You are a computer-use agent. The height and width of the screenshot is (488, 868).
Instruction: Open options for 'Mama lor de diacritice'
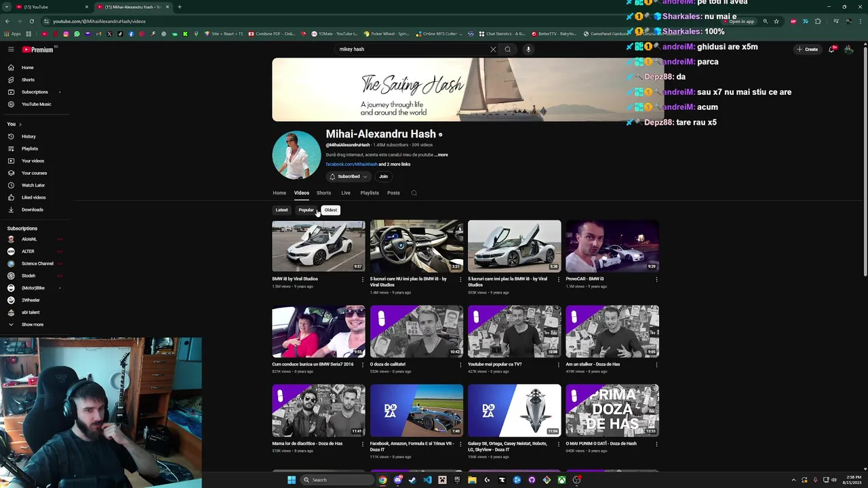coord(362,444)
